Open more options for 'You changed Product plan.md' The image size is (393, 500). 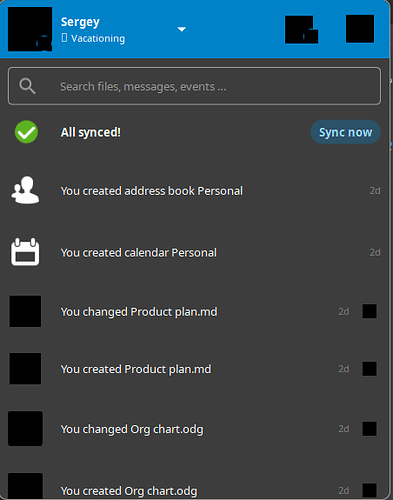(370, 311)
